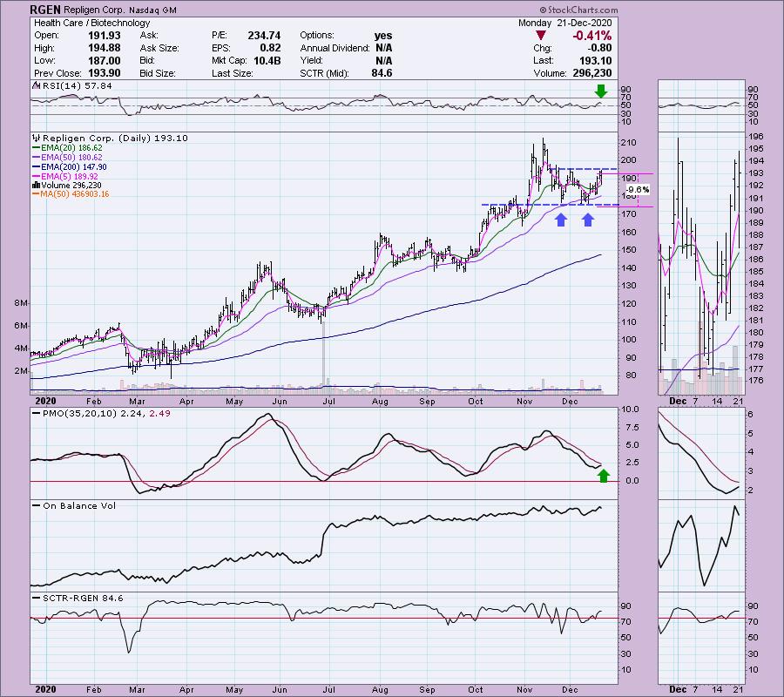The image size is (784, 697).
Task: Click the Last price 193.10 in header
Action: click(595, 60)
